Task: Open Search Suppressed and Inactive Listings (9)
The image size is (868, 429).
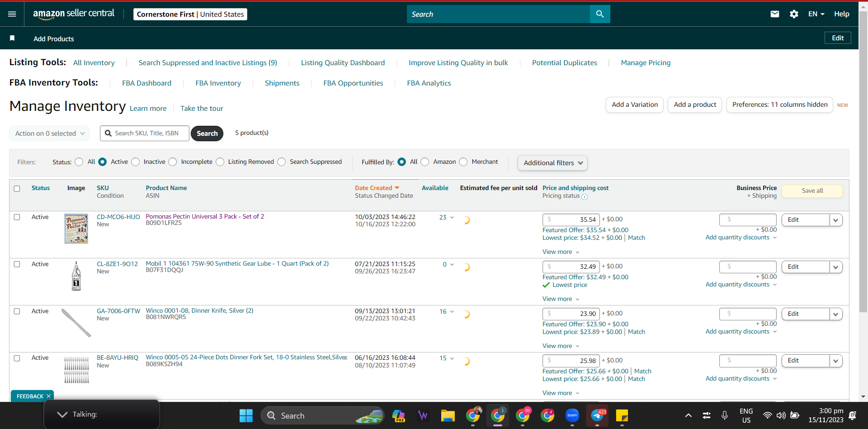Action: pos(208,63)
